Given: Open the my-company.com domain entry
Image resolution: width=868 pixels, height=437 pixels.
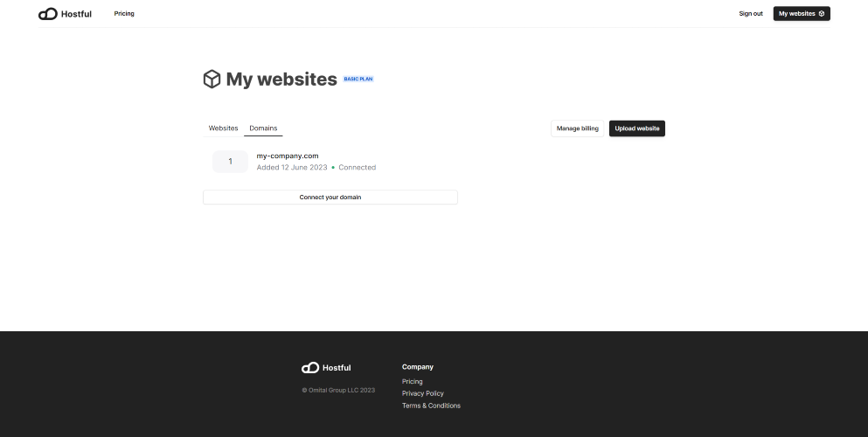Looking at the screenshot, I should (288, 156).
